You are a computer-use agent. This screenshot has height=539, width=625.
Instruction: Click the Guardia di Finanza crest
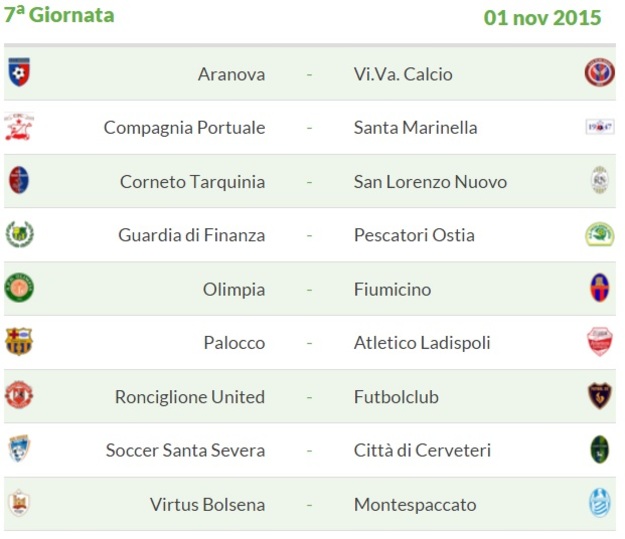click(20, 234)
